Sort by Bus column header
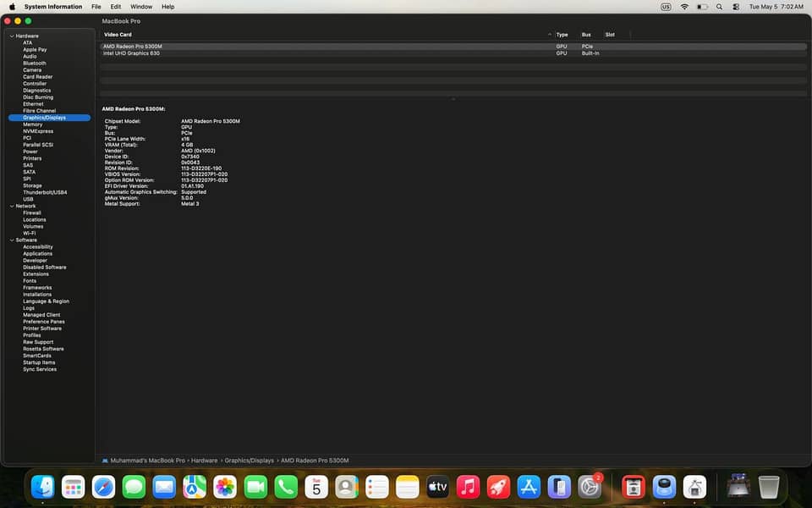The image size is (812, 508). (586, 35)
